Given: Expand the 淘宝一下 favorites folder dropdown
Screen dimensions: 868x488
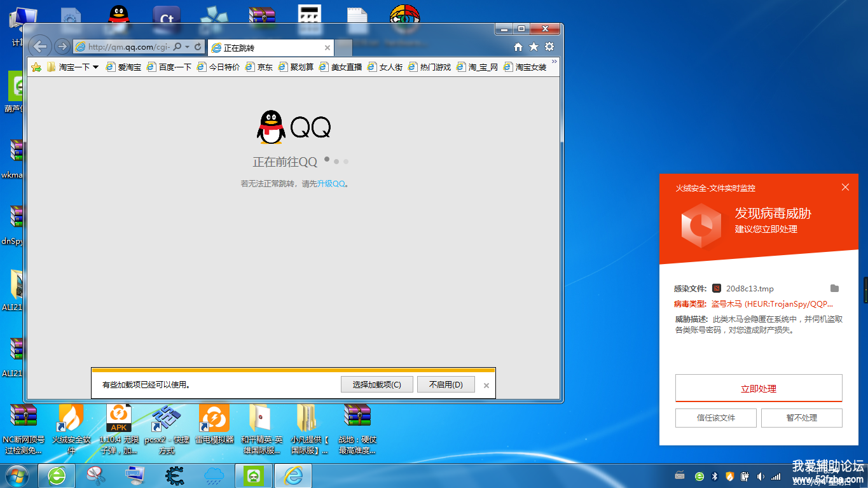Looking at the screenshot, I should [x=95, y=67].
